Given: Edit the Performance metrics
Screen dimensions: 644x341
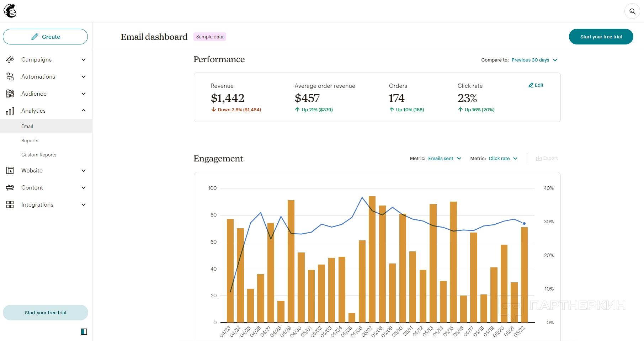Looking at the screenshot, I should [x=536, y=85].
